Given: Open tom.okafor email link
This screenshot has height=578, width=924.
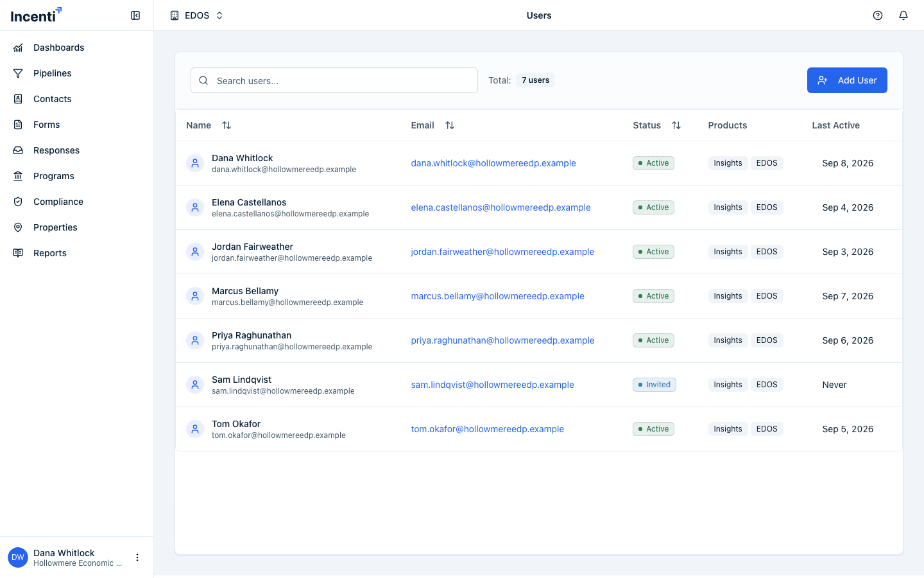Looking at the screenshot, I should pyautogui.click(x=488, y=429).
